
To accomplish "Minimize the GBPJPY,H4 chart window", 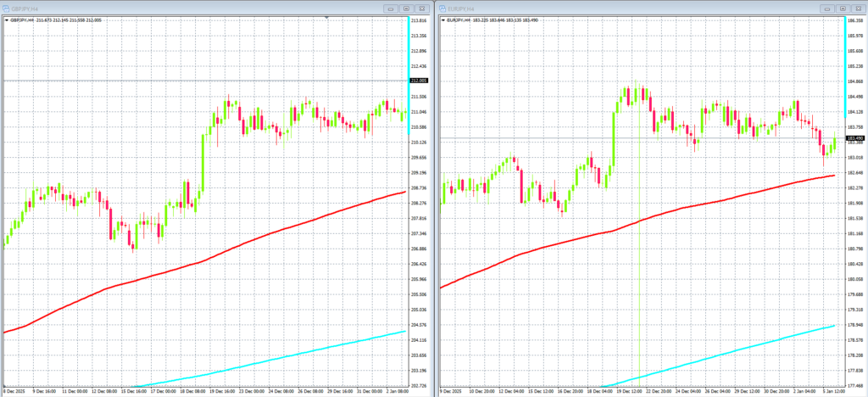I will 391,7.
